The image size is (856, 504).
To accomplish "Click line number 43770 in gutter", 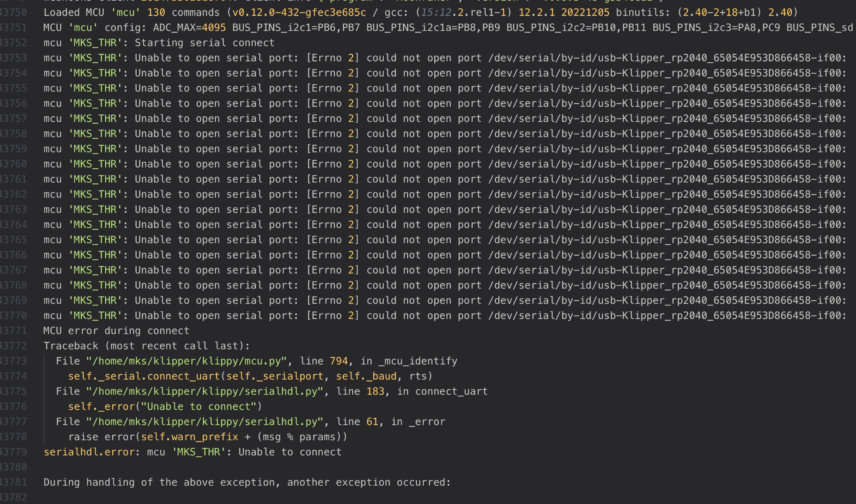I will pos(13,316).
